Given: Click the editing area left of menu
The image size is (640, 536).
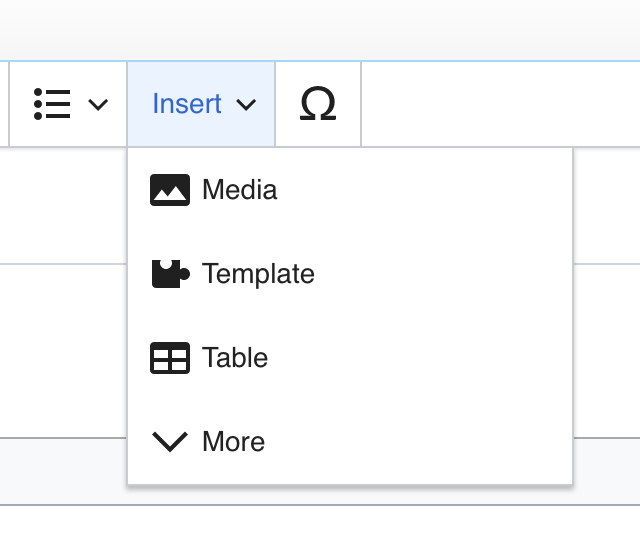Looking at the screenshot, I should point(62,350).
